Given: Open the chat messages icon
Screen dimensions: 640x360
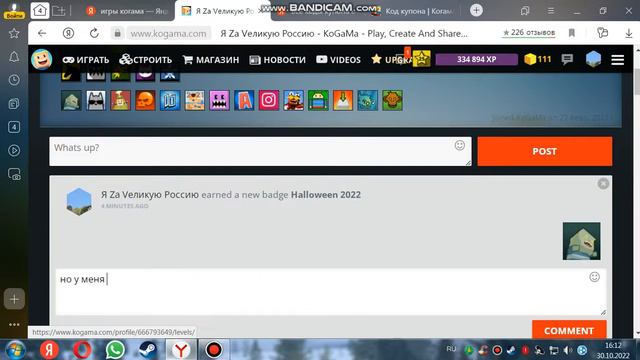Looking at the screenshot, I should 567,60.
